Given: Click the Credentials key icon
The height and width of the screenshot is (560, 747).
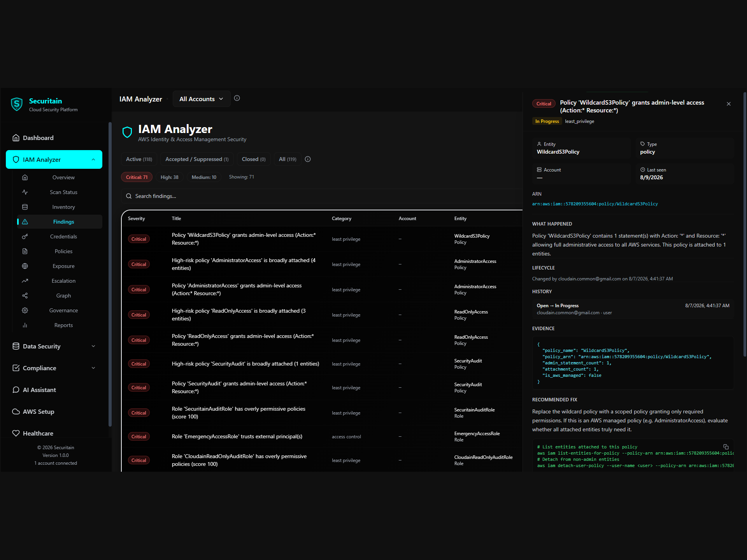Looking at the screenshot, I should point(25,236).
